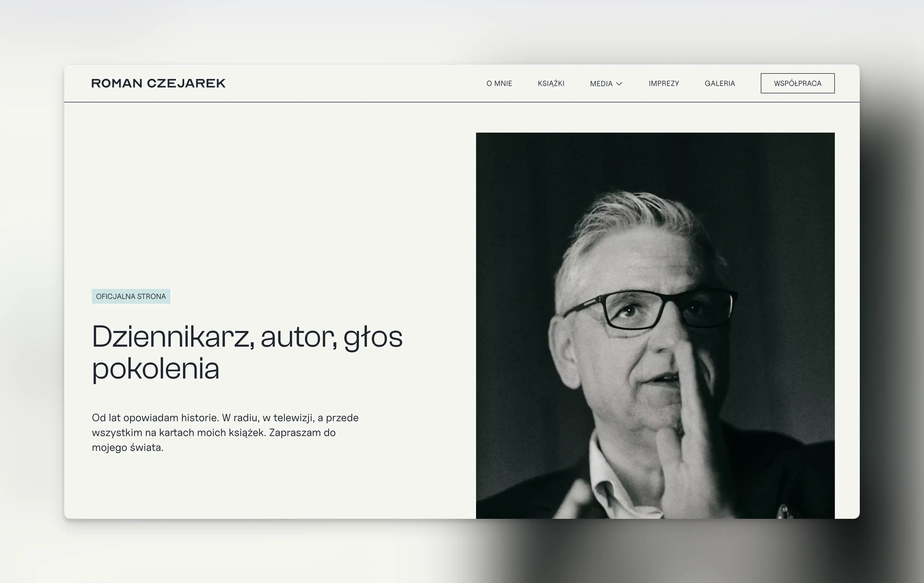924x583 pixels.
Task: Click the OFICJALNA STRONA badge
Action: tap(131, 296)
